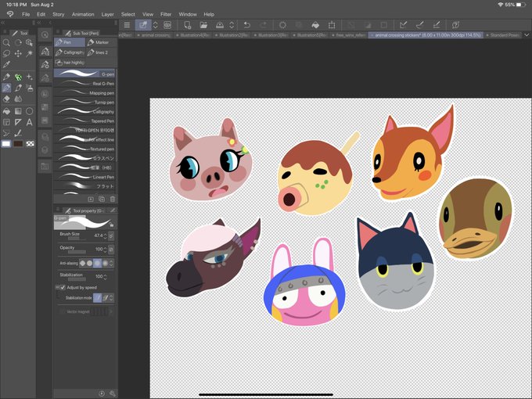The image size is (532, 399).
Task: Open the Filter menu
Action: [x=166, y=14]
